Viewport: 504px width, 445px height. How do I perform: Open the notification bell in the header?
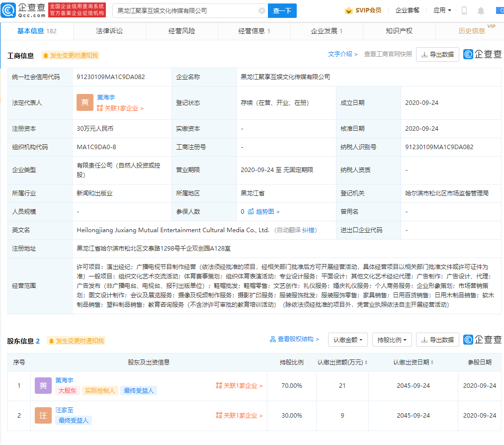click(x=481, y=10)
